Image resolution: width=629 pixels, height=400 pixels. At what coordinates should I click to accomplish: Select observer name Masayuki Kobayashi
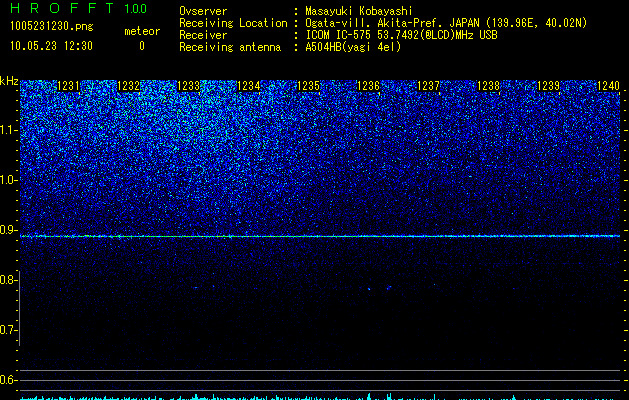tap(359, 11)
